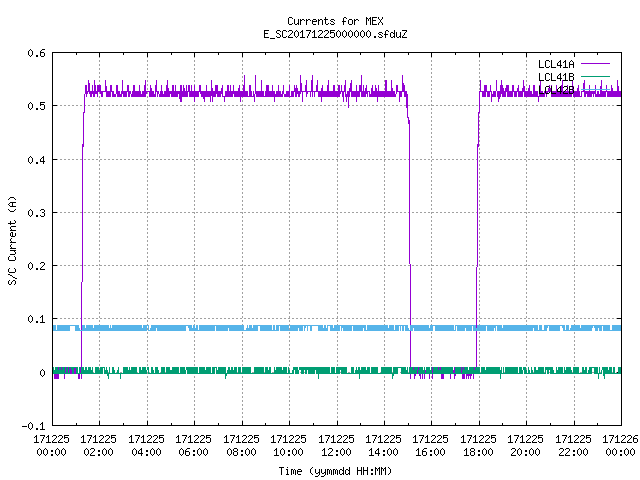Click the -0.1 y-axis tick label

click(33, 426)
